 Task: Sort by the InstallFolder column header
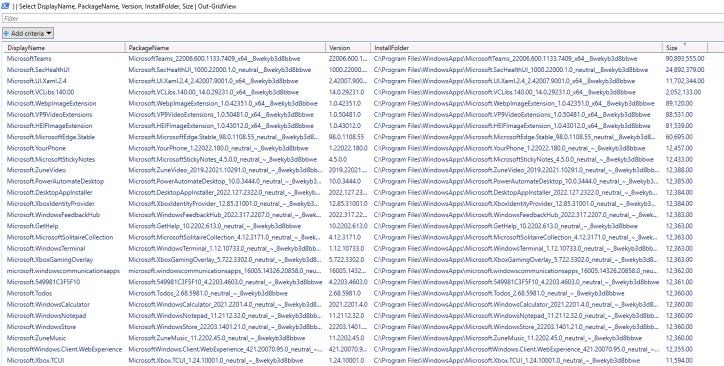click(516, 48)
